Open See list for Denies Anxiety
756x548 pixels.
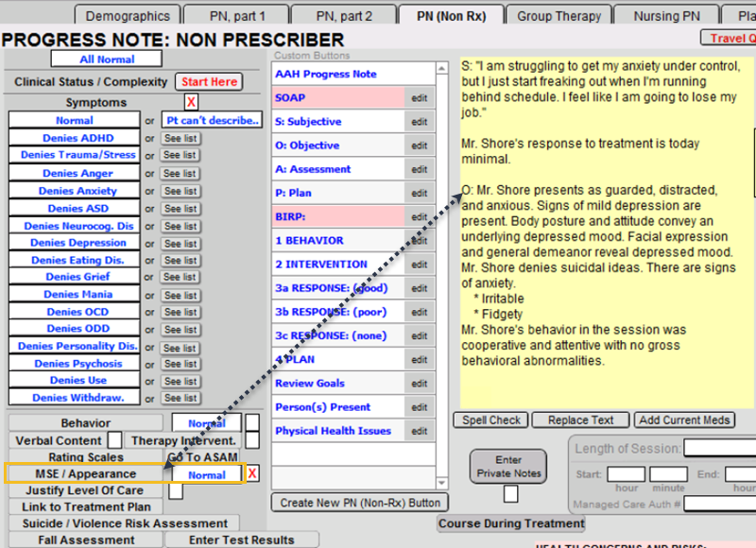tap(180, 192)
